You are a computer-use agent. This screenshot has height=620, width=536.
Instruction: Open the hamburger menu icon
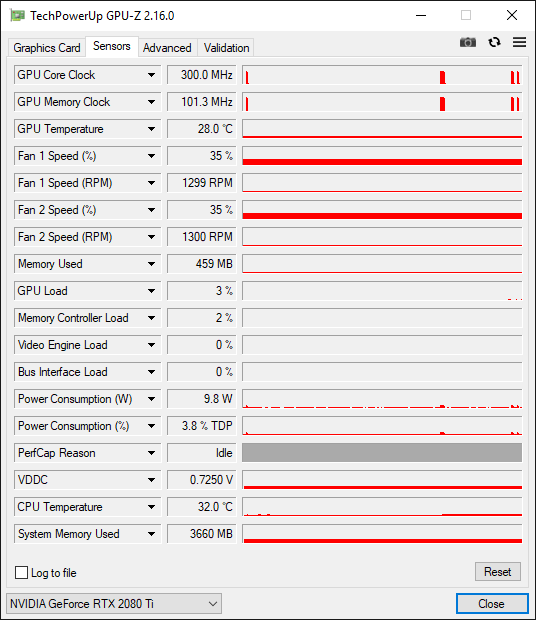[519, 42]
